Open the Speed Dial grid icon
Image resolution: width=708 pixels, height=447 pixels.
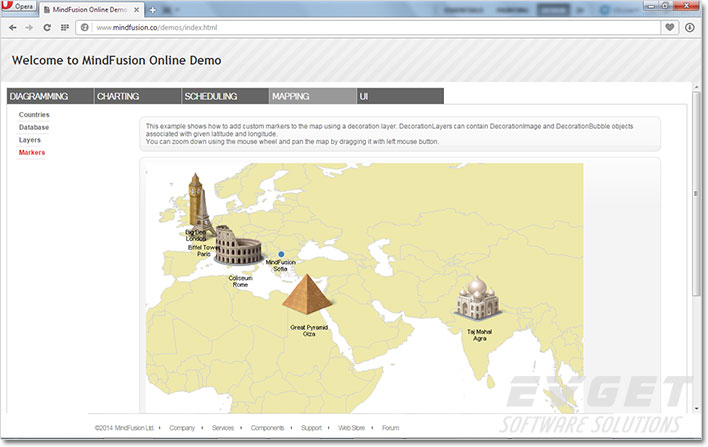[x=65, y=28]
